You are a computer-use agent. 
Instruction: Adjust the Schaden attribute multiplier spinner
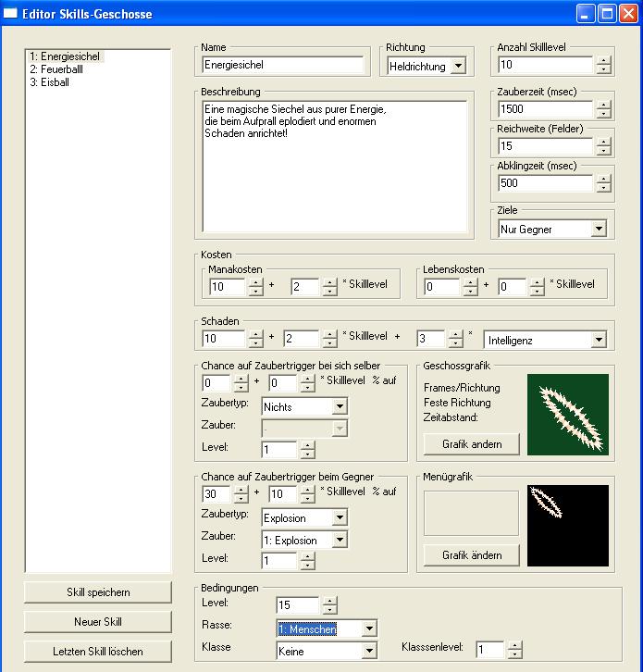click(455, 339)
